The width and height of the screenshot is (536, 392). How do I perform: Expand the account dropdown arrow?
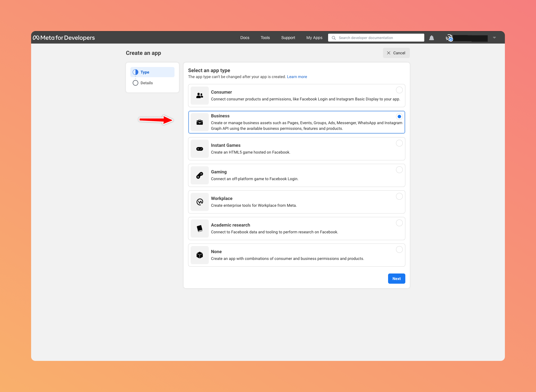494,38
